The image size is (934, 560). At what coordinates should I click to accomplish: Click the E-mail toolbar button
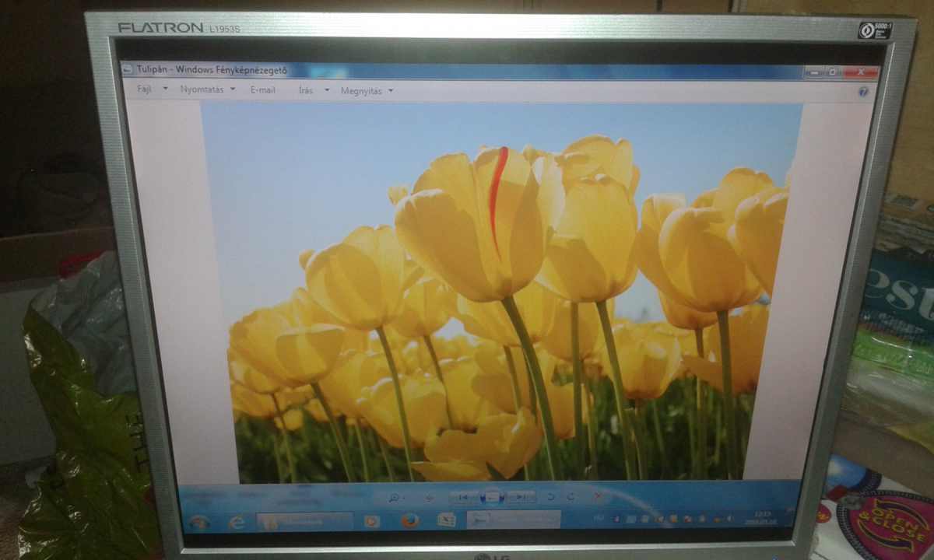(263, 89)
